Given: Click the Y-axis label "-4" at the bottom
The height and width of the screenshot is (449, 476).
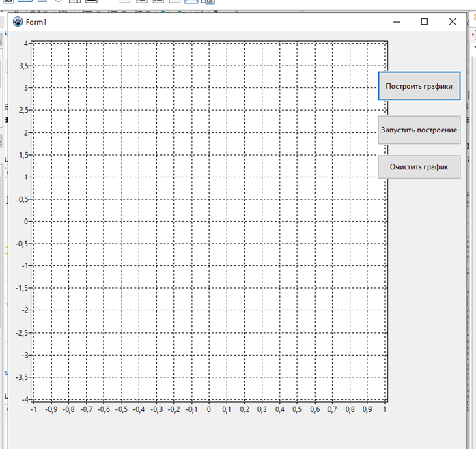Looking at the screenshot, I should (x=24, y=399).
